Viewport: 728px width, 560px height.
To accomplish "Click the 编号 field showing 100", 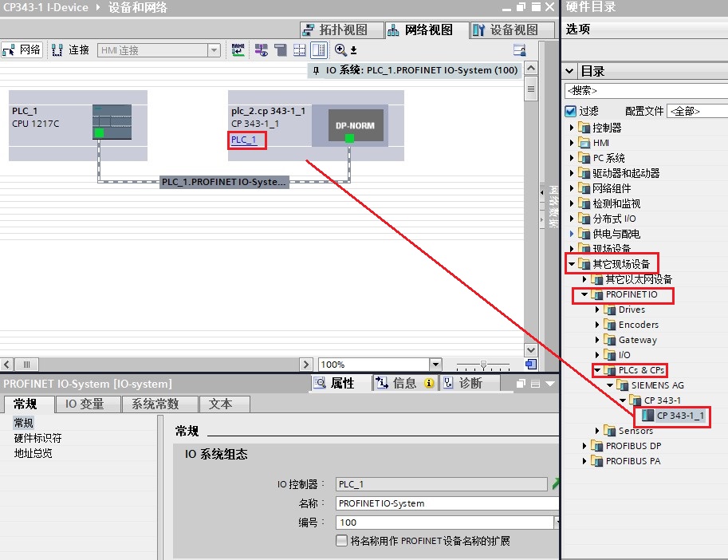I will point(444,523).
